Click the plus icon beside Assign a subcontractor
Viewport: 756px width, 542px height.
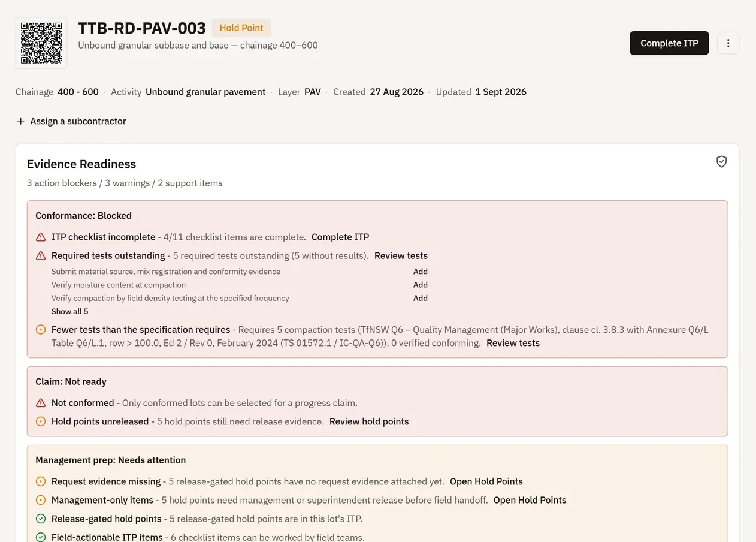click(x=20, y=121)
